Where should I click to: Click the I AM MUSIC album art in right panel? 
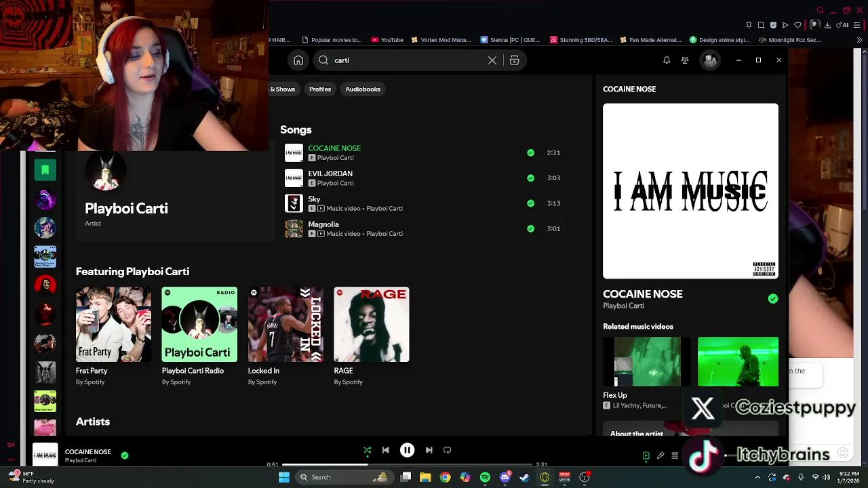point(690,191)
